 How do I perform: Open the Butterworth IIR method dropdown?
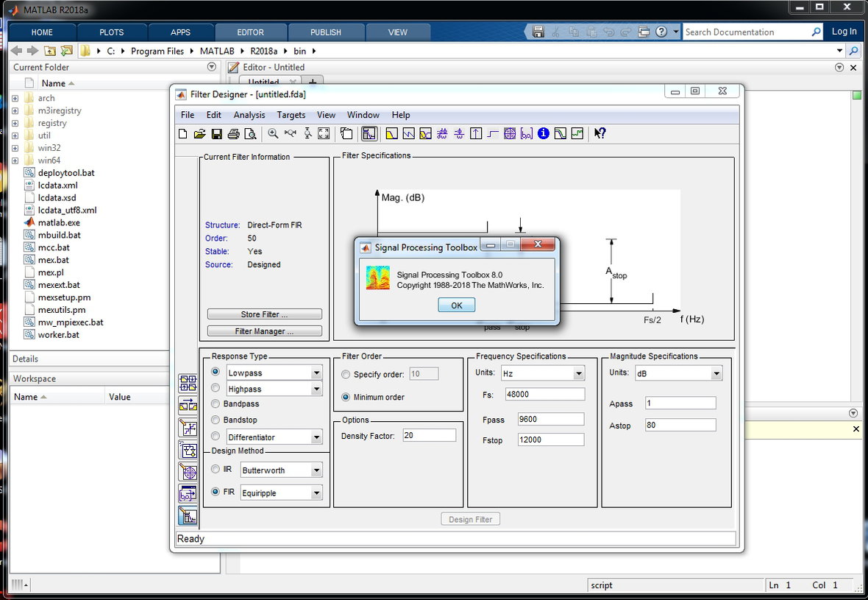pos(316,470)
